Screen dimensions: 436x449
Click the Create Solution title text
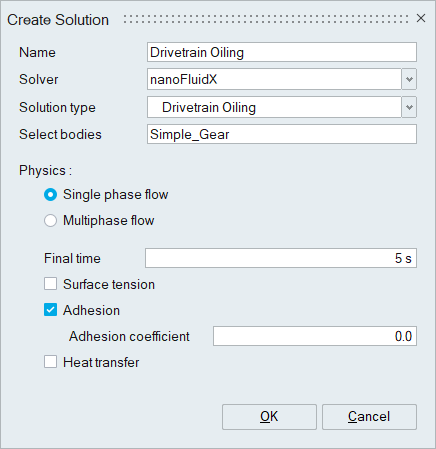click(58, 20)
